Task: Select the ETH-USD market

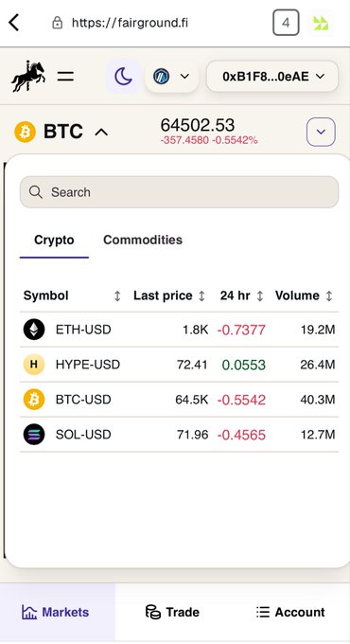Action: pyautogui.click(x=180, y=330)
